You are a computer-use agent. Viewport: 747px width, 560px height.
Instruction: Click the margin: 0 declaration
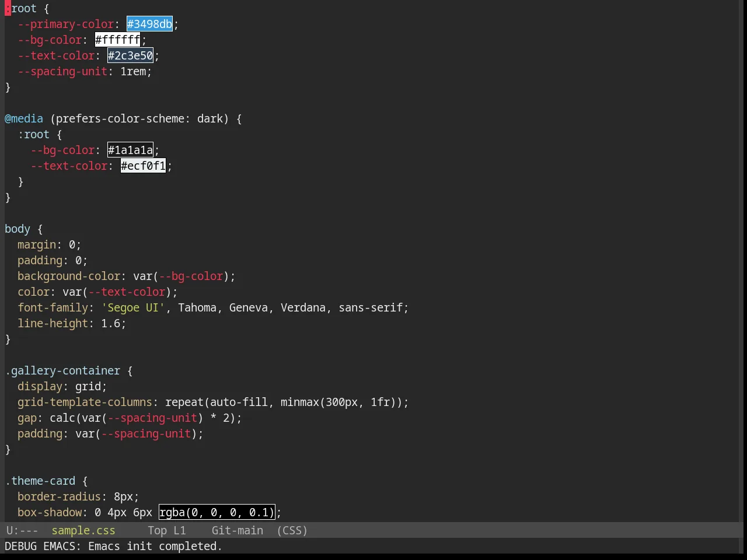coord(49,244)
